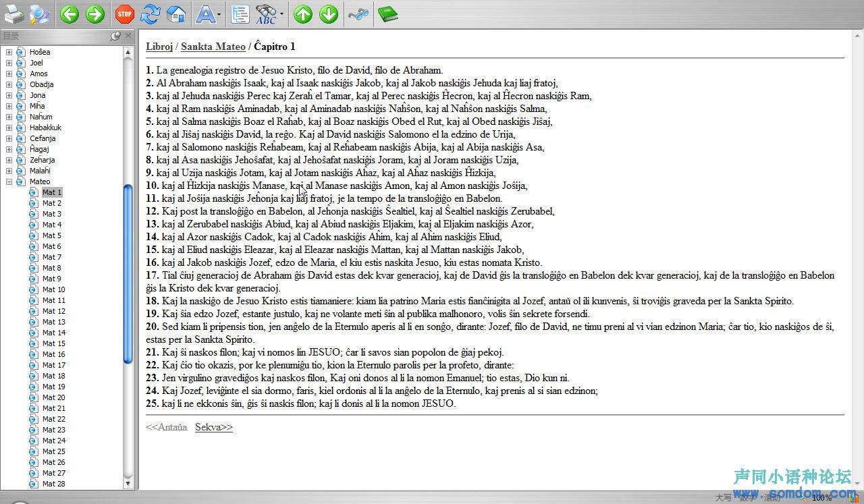Image resolution: width=864 pixels, height=504 pixels.
Task: Go to the home page icon
Action: click(176, 13)
